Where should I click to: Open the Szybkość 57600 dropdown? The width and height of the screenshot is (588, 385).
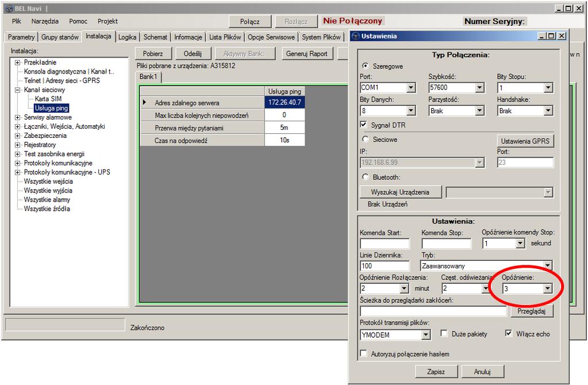coord(479,88)
